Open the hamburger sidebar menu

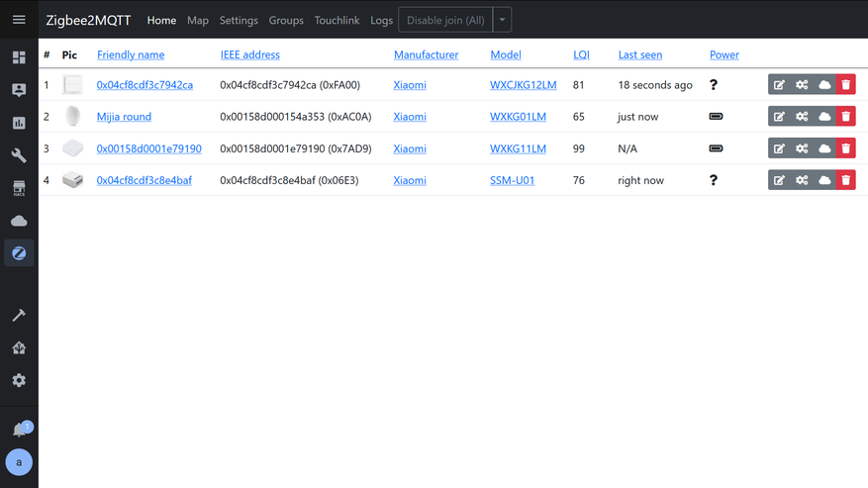point(19,20)
